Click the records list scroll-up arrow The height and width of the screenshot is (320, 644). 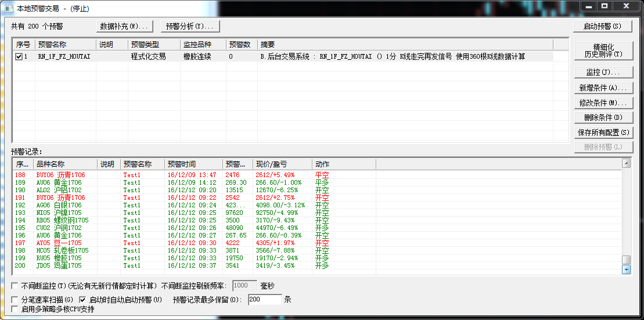click(x=627, y=164)
